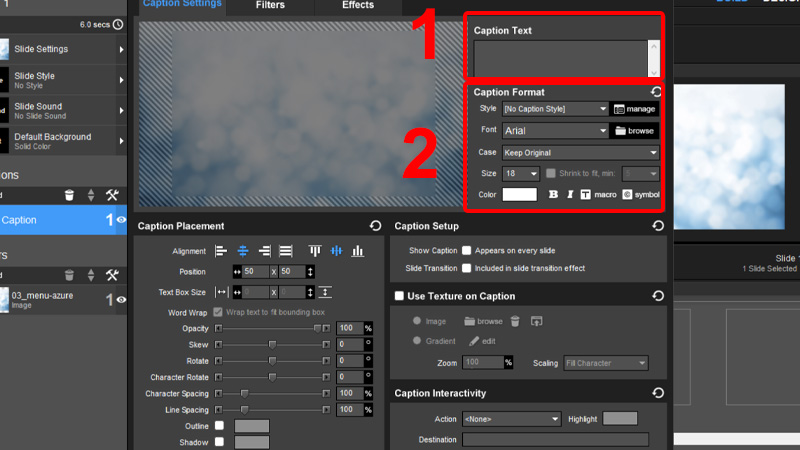Open font Size dropdown
Image resolution: width=800 pixels, height=450 pixels.
pyautogui.click(x=520, y=173)
